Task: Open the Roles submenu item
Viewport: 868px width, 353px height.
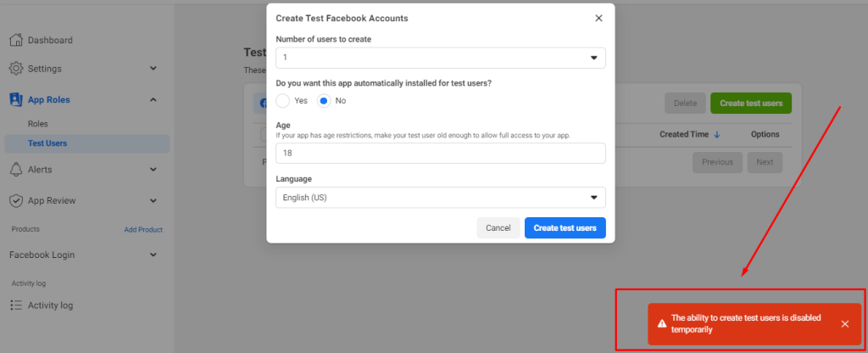Action: pyautogui.click(x=37, y=124)
